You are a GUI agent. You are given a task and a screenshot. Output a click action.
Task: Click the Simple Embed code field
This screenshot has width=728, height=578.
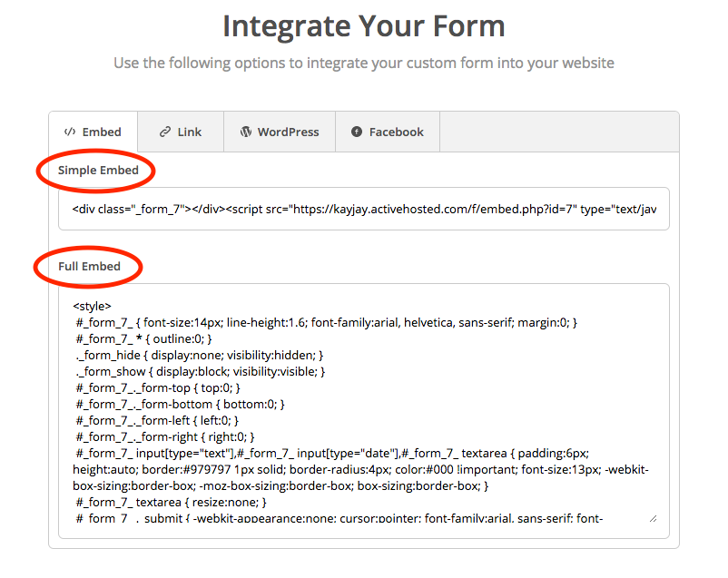pos(363,209)
